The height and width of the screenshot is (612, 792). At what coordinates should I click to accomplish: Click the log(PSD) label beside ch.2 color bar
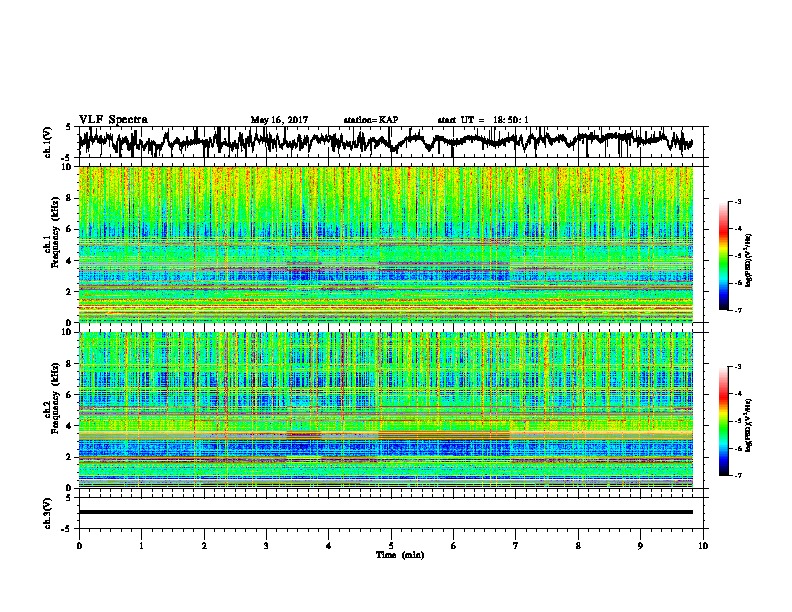click(749, 426)
